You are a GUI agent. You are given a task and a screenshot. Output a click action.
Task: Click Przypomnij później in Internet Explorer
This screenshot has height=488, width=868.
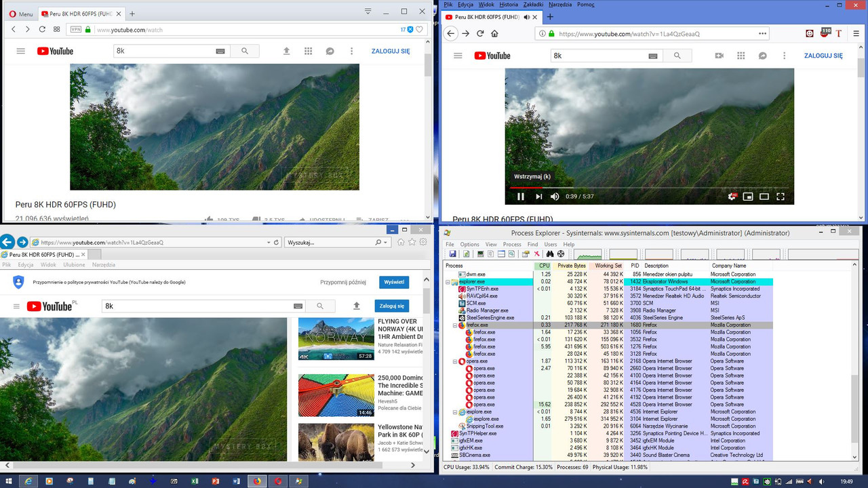pos(343,282)
